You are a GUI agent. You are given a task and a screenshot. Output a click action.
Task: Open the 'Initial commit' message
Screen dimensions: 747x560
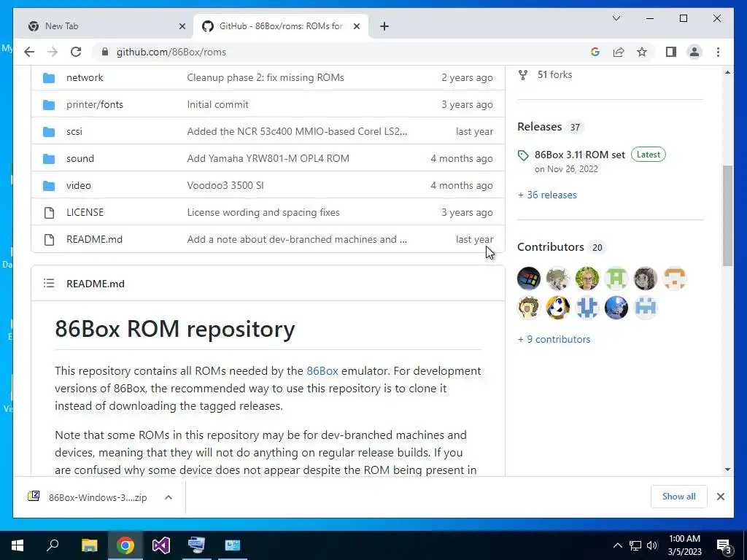(x=217, y=104)
